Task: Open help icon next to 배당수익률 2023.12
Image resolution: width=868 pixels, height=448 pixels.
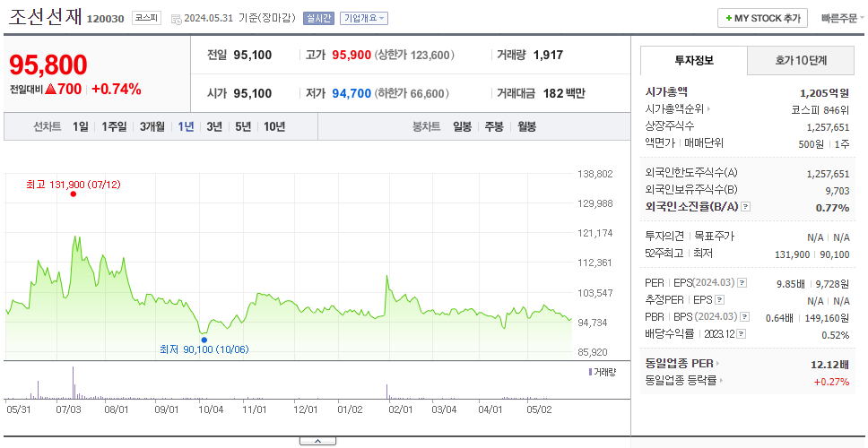Action: 742,334
